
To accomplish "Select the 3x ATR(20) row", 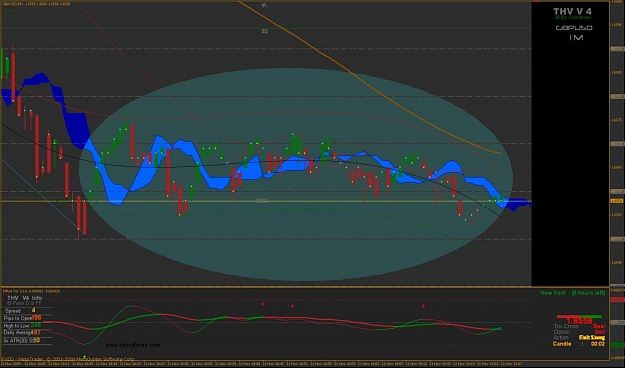I will [27, 340].
